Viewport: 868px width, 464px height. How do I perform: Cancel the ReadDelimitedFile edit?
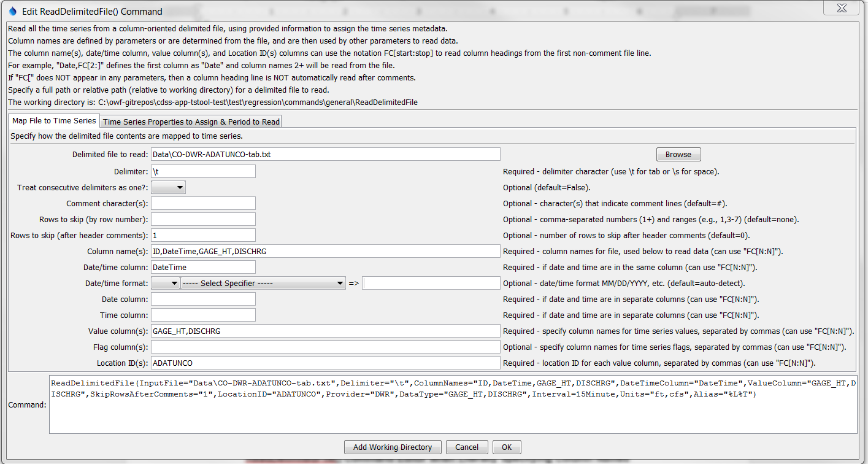tap(467, 447)
